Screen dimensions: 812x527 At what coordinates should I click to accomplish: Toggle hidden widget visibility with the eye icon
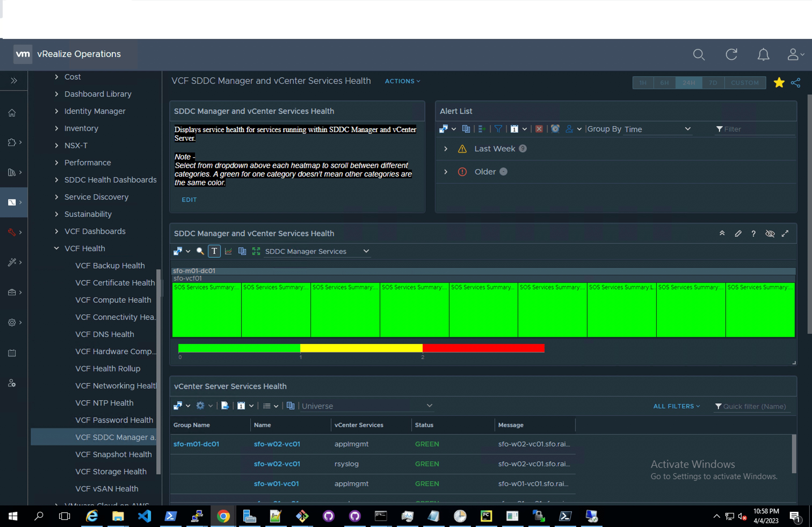tap(770, 233)
